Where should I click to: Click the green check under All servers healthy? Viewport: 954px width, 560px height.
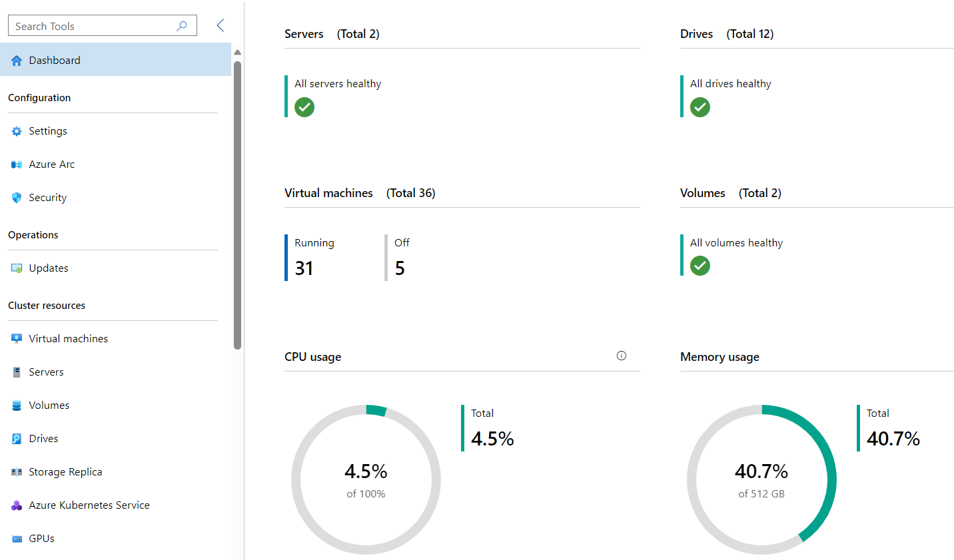(x=304, y=107)
